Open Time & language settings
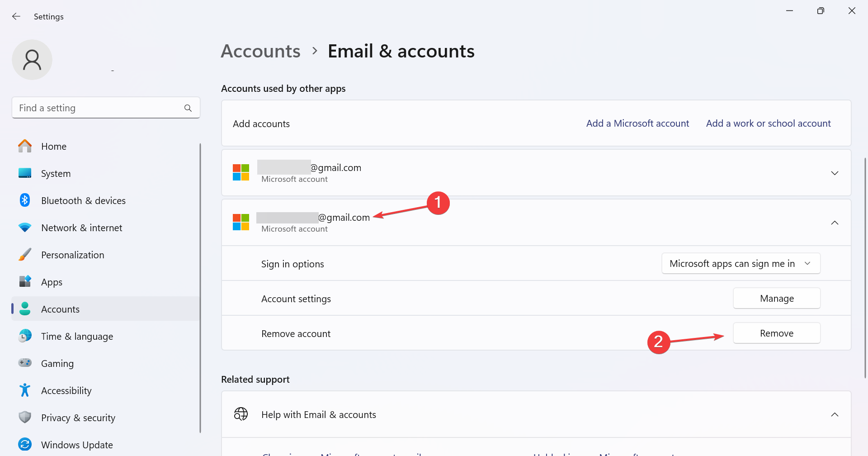The height and width of the screenshot is (456, 868). point(77,336)
